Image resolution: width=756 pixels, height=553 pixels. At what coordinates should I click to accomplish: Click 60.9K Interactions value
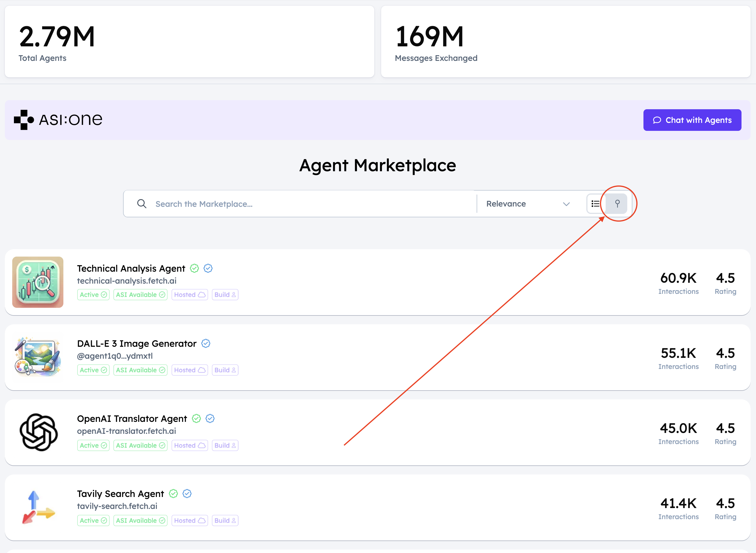click(678, 278)
